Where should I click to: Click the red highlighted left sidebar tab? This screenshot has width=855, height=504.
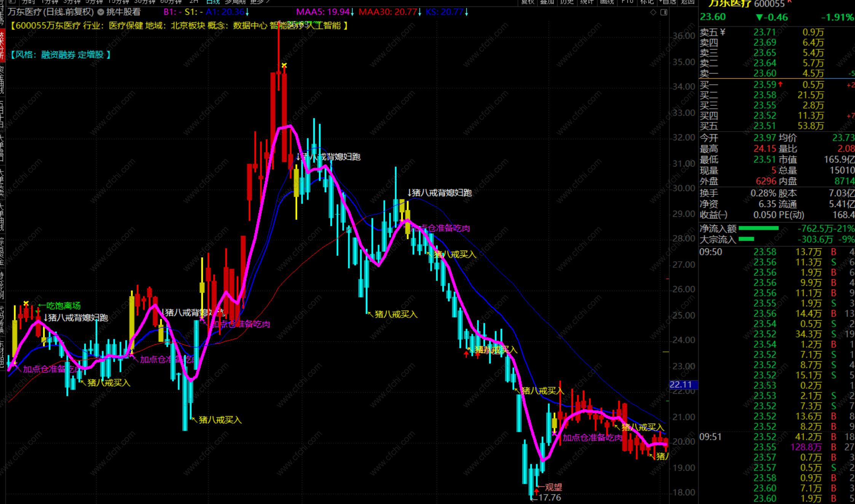click(x=2, y=46)
